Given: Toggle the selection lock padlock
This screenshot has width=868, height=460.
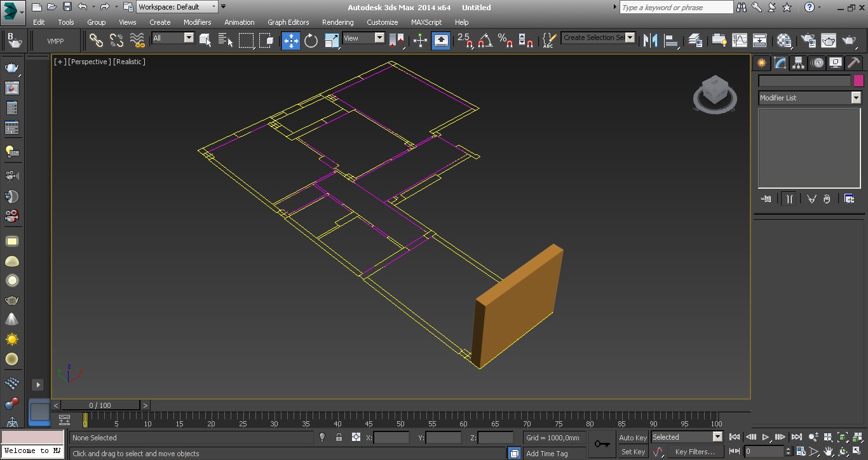Looking at the screenshot, I should [339, 437].
